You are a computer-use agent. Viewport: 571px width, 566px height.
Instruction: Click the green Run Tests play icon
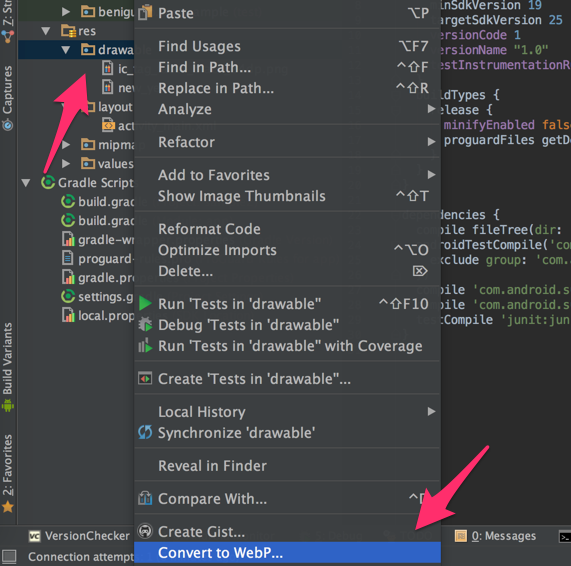point(145,303)
